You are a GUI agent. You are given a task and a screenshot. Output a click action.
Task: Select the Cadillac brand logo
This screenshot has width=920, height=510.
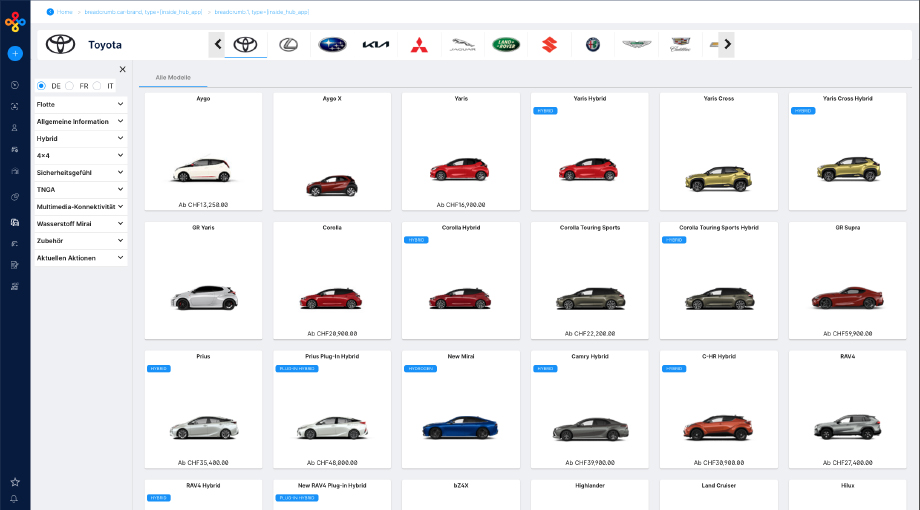[680, 45]
